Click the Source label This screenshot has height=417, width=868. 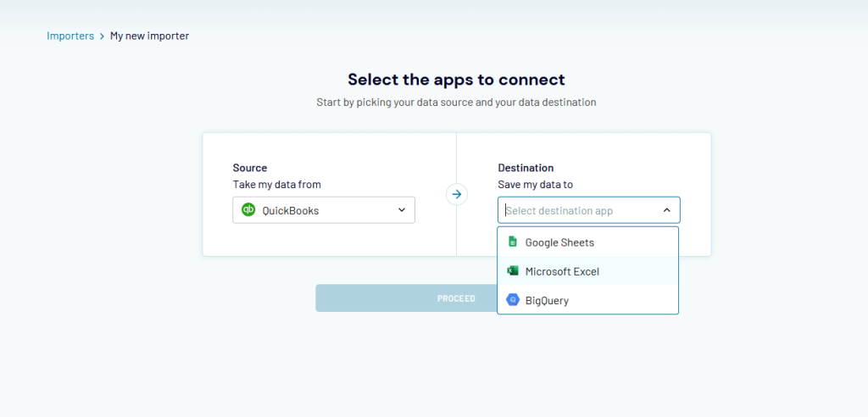250,168
